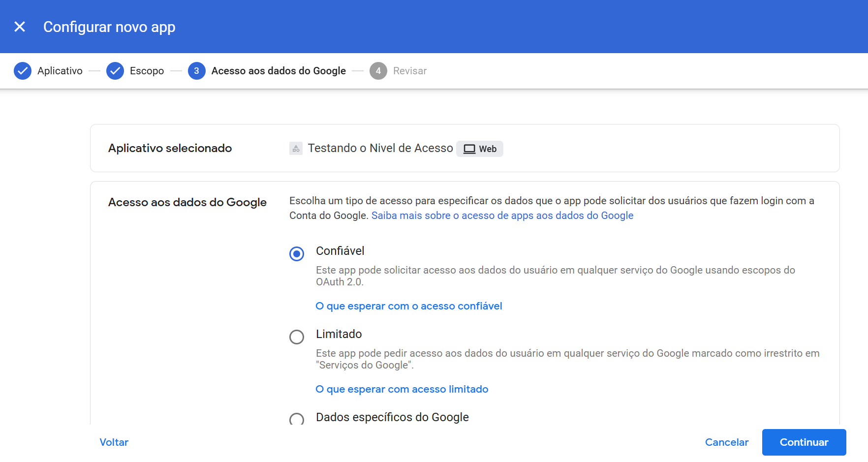Viewport: 868px width, 462px height.
Task: Click the Escopo step checkmark icon
Action: pyautogui.click(x=115, y=71)
